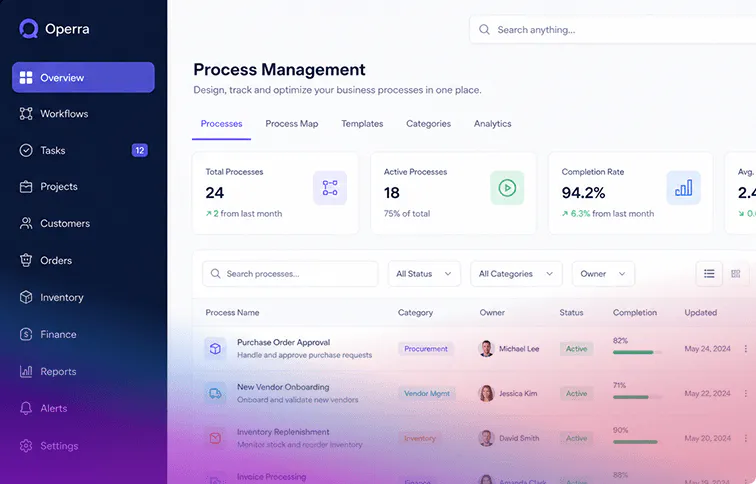Viewport: 756px width, 484px height.
Task: Open the Projects sidebar icon
Action: [26, 187]
